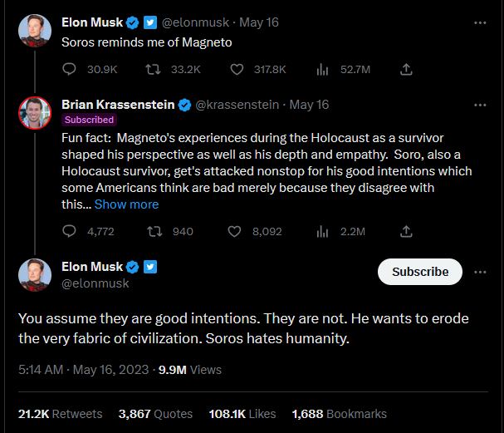The height and width of the screenshot is (433, 504).
Task: Share Elon Musk's top tweet
Action: click(x=407, y=71)
